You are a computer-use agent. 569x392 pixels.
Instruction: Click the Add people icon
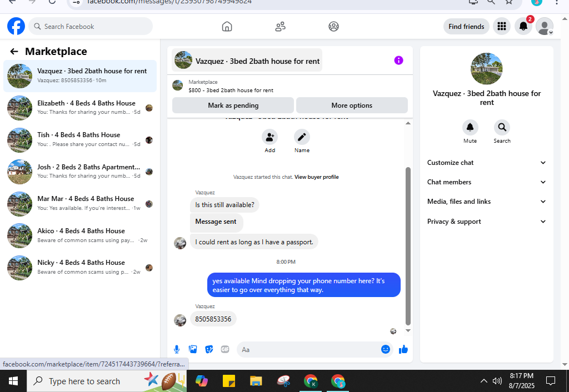[269, 137]
